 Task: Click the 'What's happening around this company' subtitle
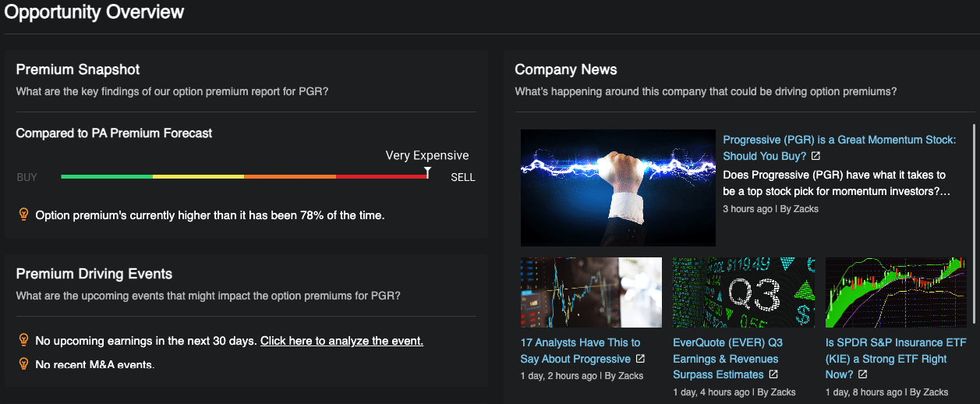[706, 91]
